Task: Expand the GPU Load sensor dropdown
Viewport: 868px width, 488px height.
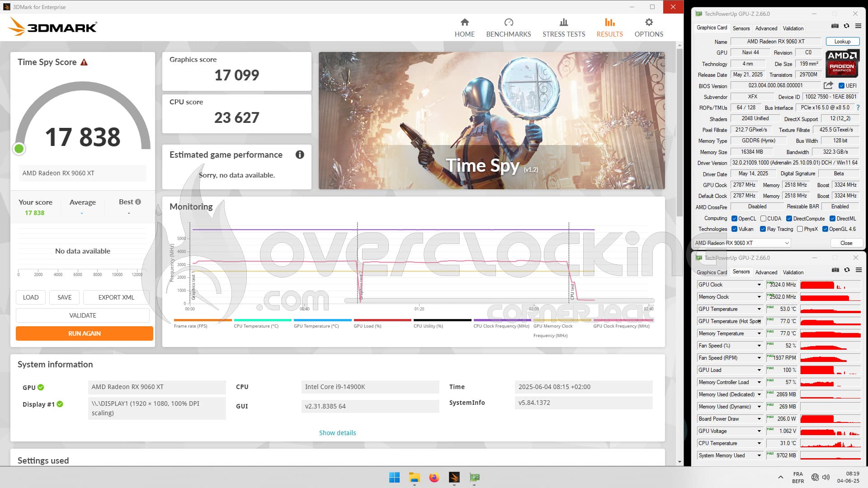Action: tap(759, 370)
